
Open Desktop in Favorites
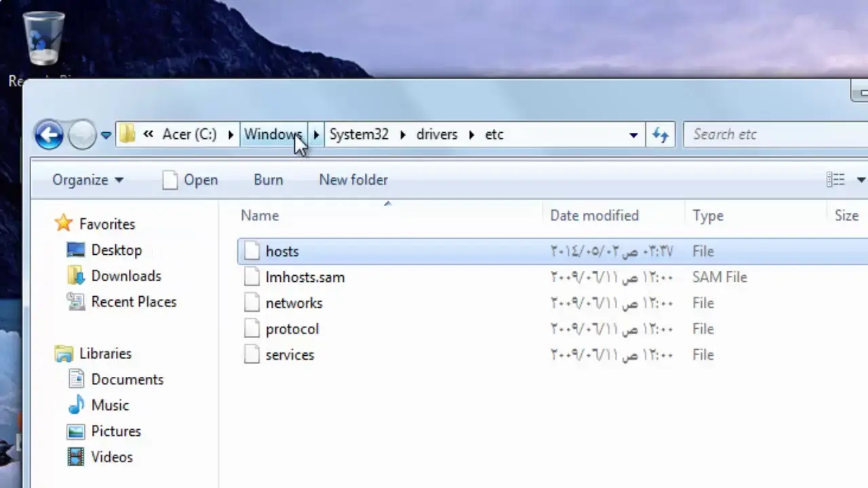[x=117, y=250]
